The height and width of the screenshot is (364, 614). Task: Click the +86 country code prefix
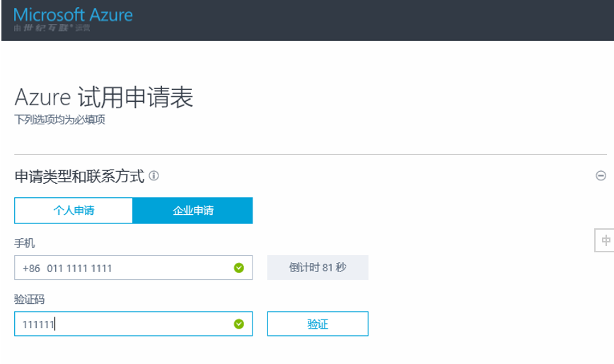pos(31,268)
